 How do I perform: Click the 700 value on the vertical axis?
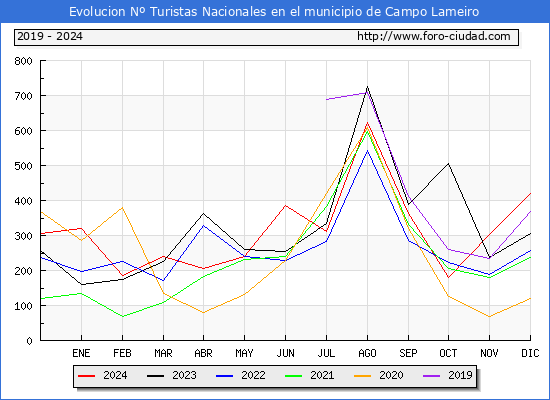click(x=23, y=96)
